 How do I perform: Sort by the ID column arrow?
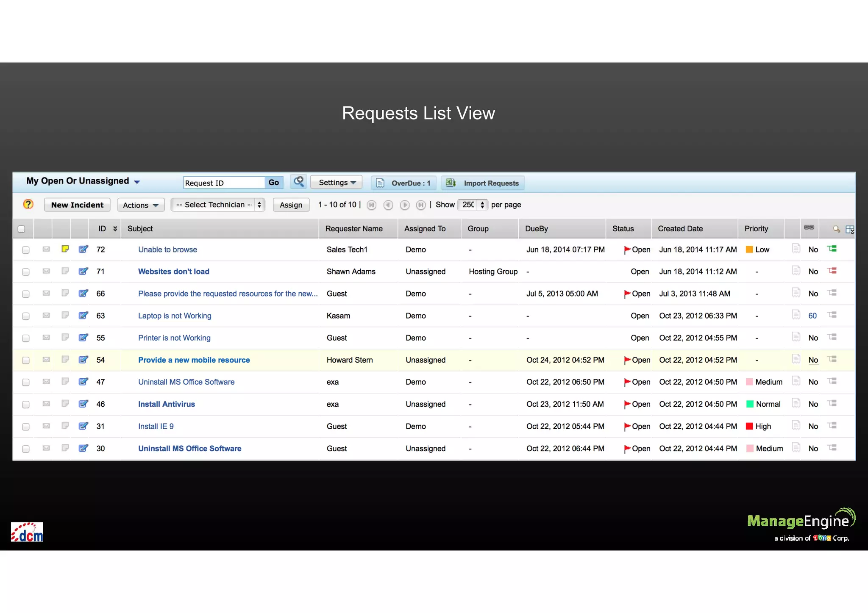[115, 229]
